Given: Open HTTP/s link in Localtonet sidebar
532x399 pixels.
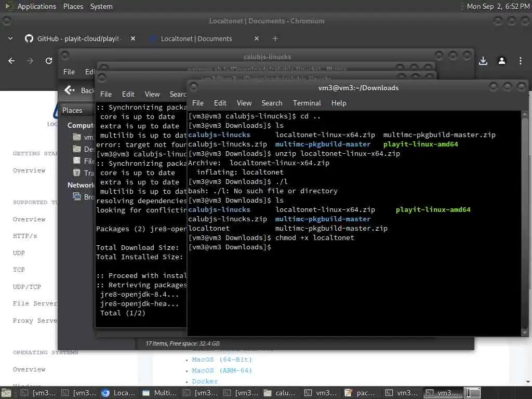Looking at the screenshot, I should click(25, 236).
